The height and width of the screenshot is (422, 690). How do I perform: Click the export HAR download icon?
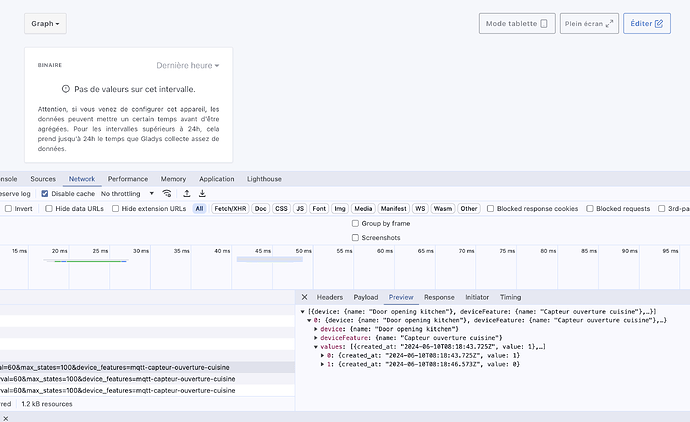(202, 194)
